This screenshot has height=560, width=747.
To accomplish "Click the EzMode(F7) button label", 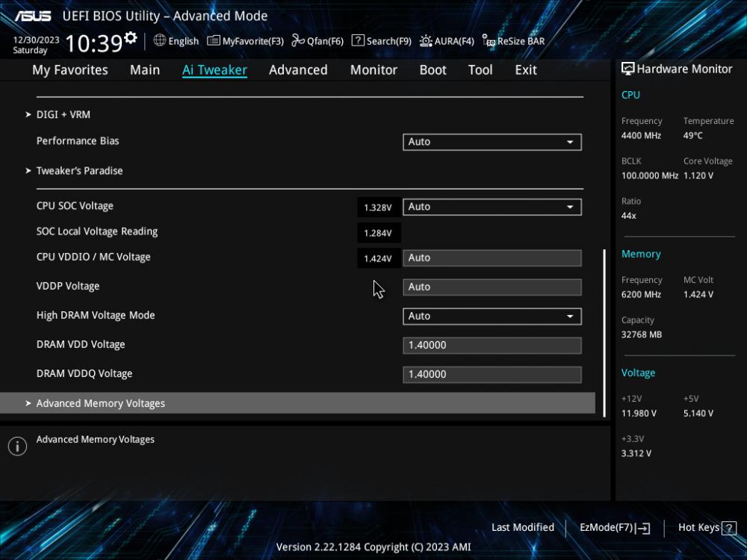I will coord(606,528).
